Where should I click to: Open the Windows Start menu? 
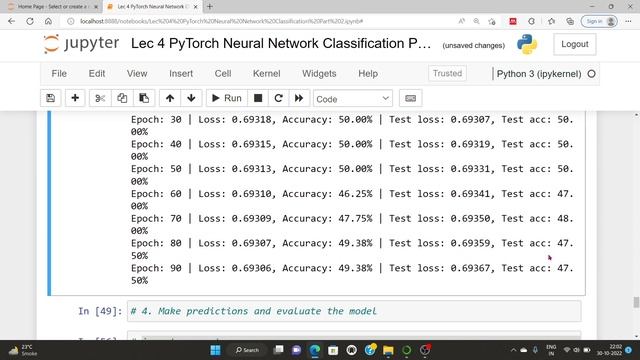click(x=216, y=350)
